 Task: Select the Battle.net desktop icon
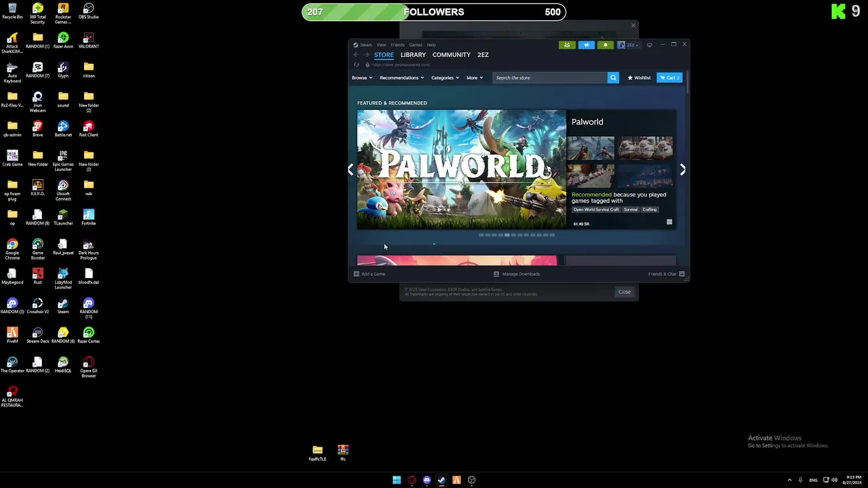(x=63, y=129)
